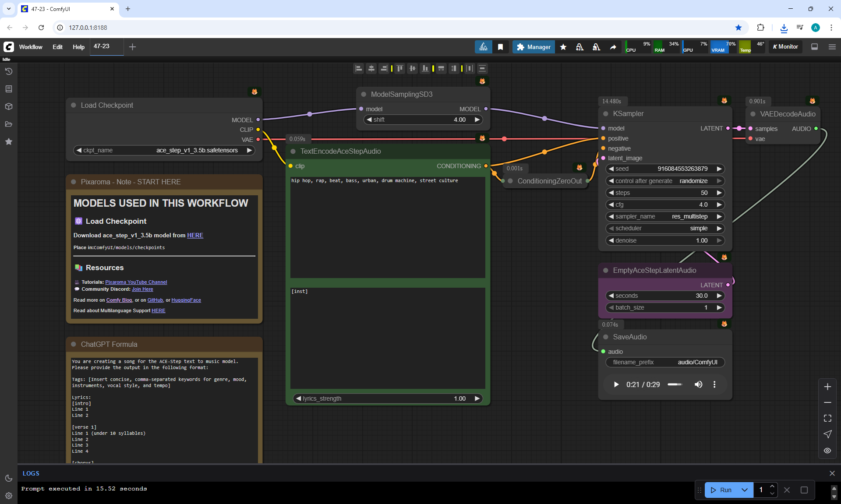This screenshot has height=504, width=841.
Task: Open the queue history sidebar icon
Action: [8, 71]
